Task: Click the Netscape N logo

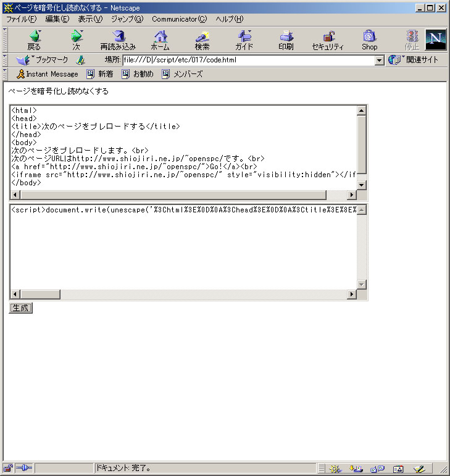Action: coord(435,40)
